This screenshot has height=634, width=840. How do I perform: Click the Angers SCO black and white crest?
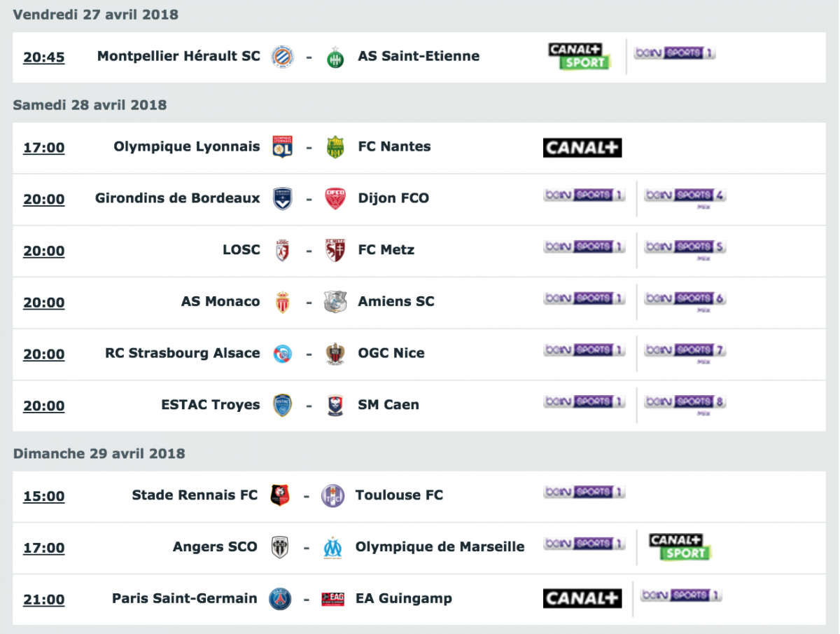tap(280, 547)
